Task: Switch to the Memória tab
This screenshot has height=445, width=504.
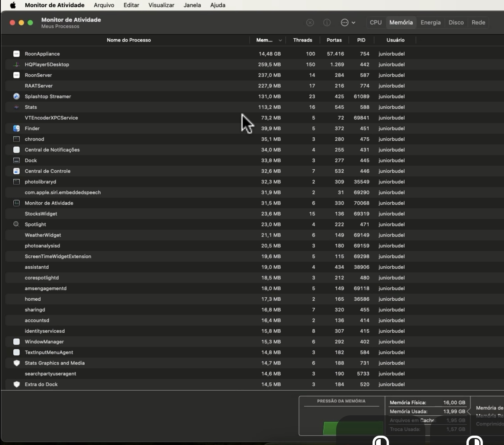Action: coord(401,22)
